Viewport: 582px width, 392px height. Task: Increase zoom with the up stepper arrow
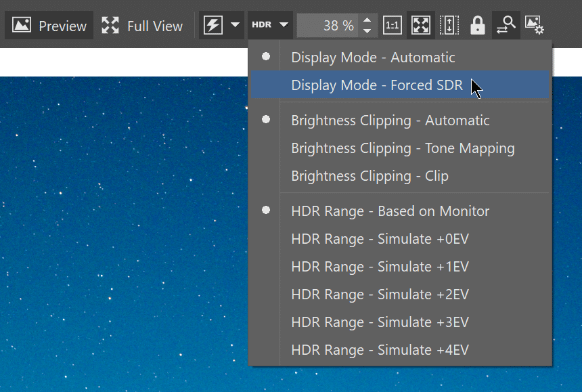367,20
